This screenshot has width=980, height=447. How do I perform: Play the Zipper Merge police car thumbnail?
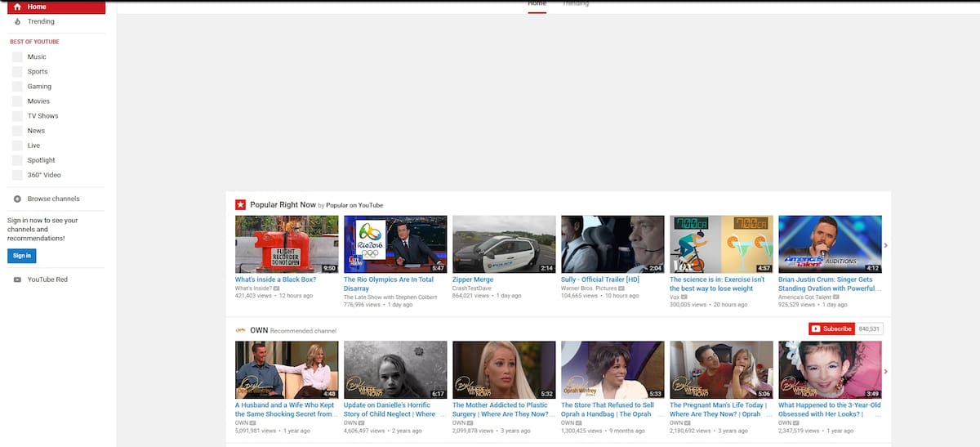point(504,244)
